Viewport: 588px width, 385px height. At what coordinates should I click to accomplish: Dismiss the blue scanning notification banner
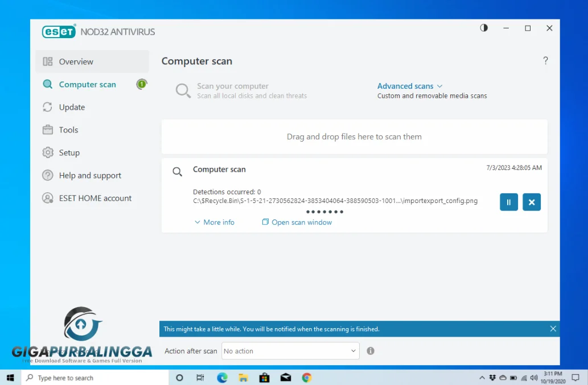coord(553,329)
